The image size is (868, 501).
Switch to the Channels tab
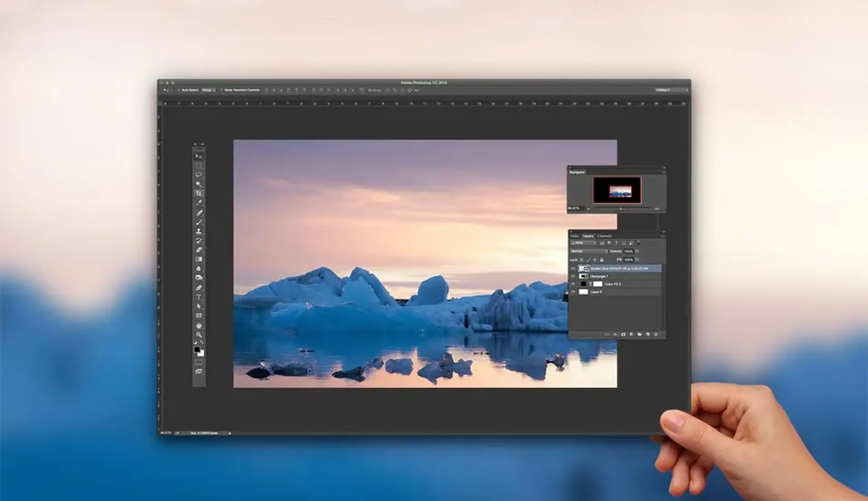click(604, 236)
